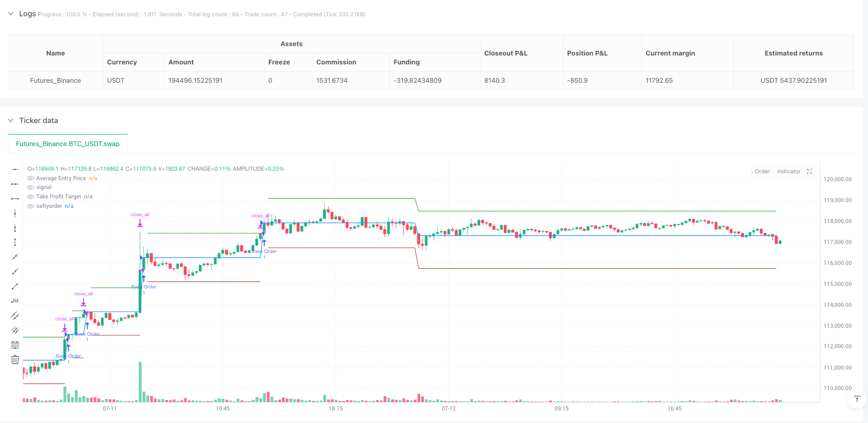The height and width of the screenshot is (423, 868).
Task: Collapse the Logs section
Action: [x=10, y=14]
